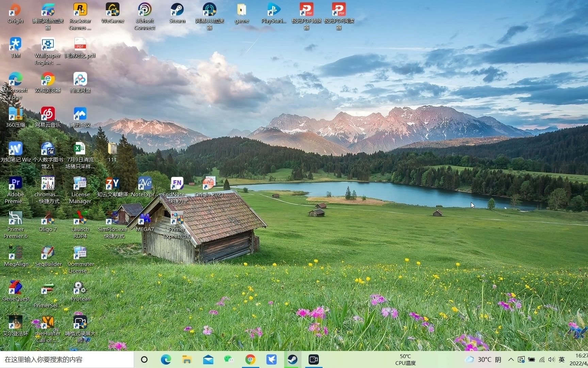Click the PlayStation shortcut icon
This screenshot has height=368, width=588.
(x=274, y=14)
